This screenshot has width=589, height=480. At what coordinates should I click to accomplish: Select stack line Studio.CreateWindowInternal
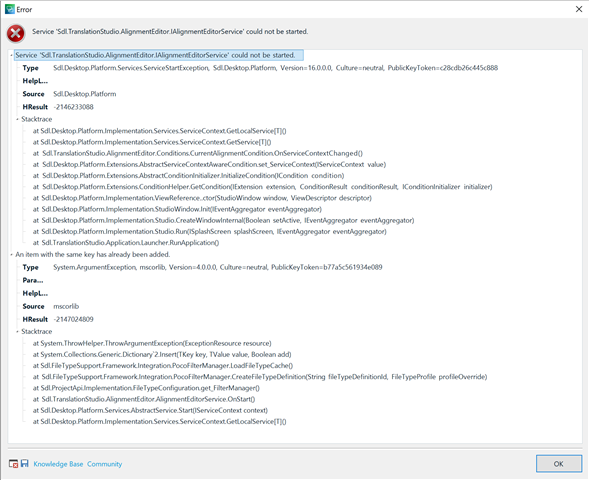coord(223,220)
